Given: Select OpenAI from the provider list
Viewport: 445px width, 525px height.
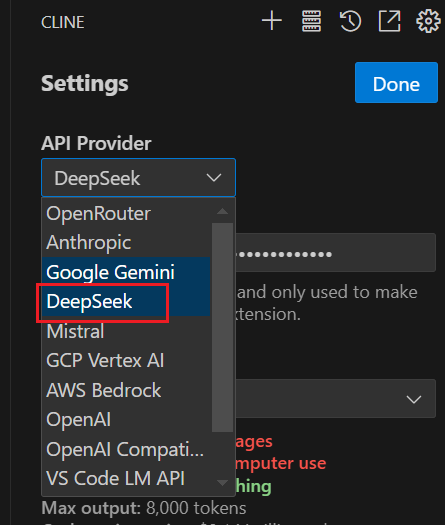Looking at the screenshot, I should [126, 419].
